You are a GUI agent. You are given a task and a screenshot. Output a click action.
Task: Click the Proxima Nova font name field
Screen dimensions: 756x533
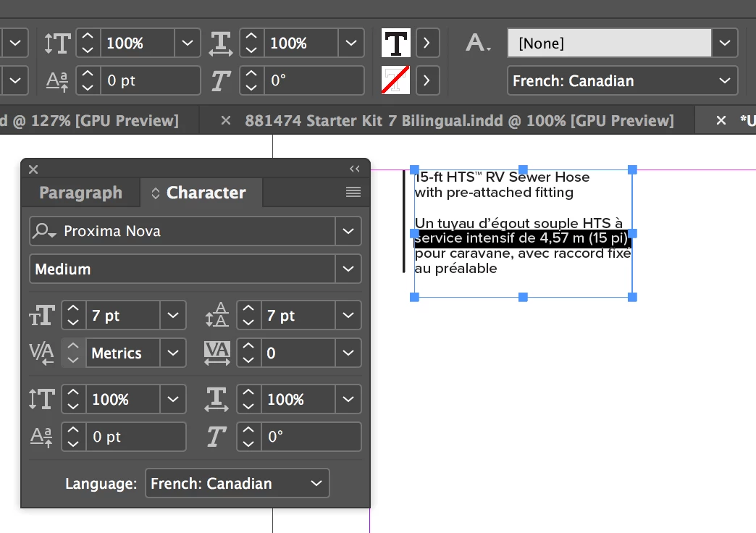[198, 231]
